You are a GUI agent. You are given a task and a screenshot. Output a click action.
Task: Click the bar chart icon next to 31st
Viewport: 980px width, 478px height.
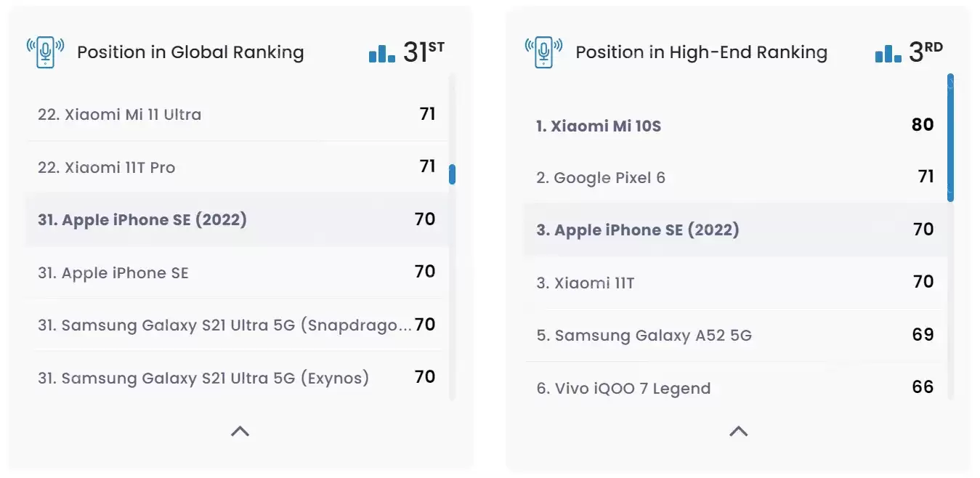coord(382,53)
